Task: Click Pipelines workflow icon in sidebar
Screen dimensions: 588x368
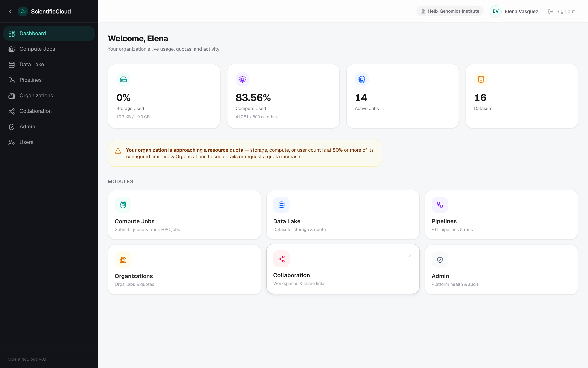Action: click(12, 80)
